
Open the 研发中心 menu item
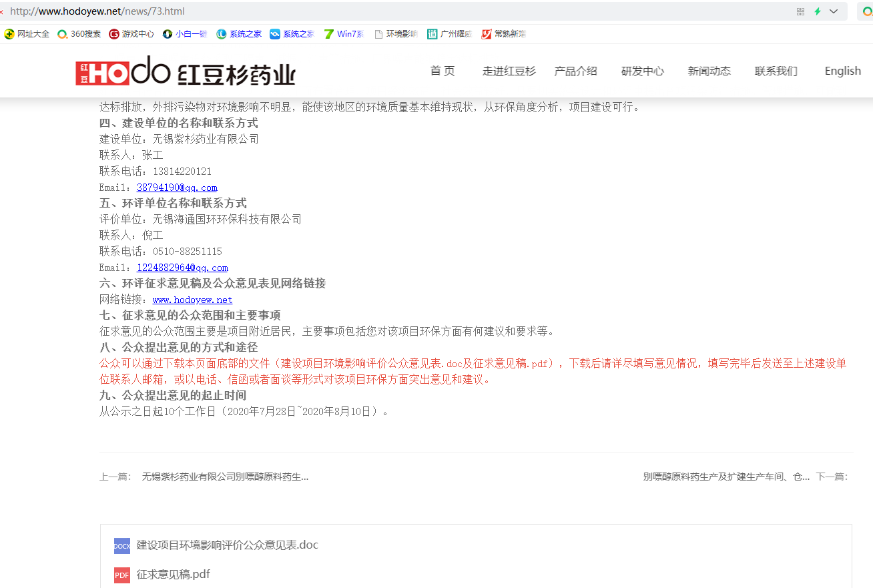[x=643, y=71]
